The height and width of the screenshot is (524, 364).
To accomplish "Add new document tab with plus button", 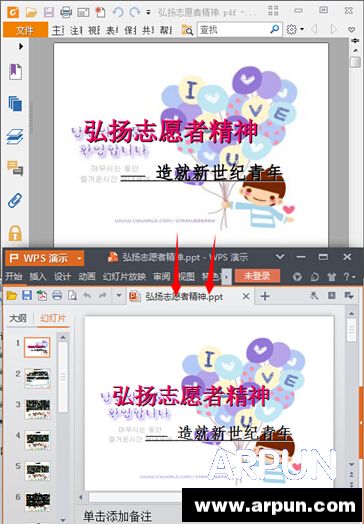I will (x=265, y=296).
